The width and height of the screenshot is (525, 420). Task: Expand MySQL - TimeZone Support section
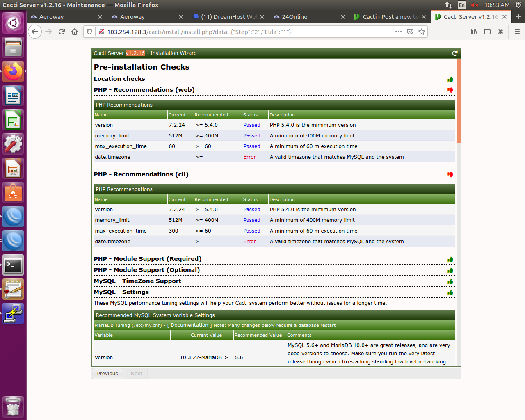137,281
